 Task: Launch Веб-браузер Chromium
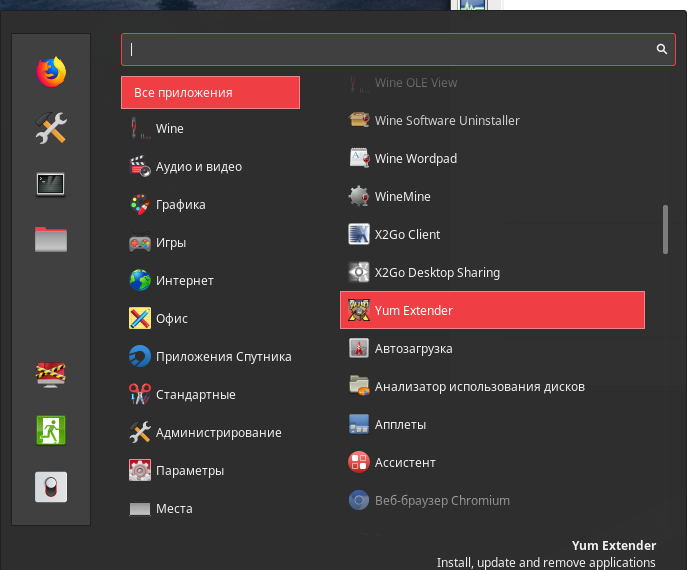click(492, 500)
